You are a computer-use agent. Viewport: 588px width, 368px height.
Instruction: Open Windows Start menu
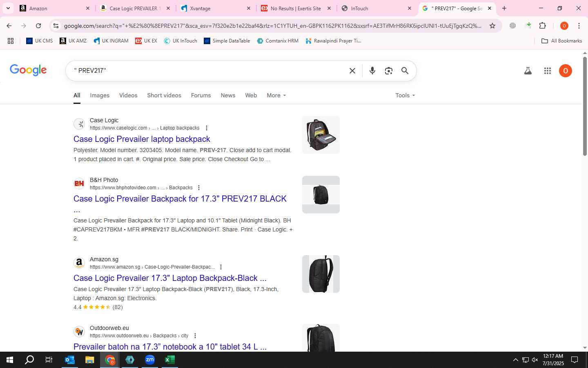(10, 360)
